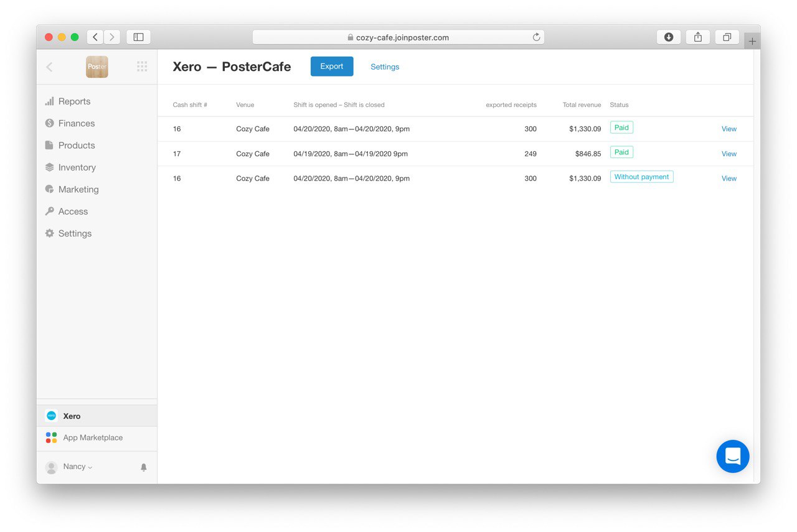Open the Reports section icon

pos(49,101)
